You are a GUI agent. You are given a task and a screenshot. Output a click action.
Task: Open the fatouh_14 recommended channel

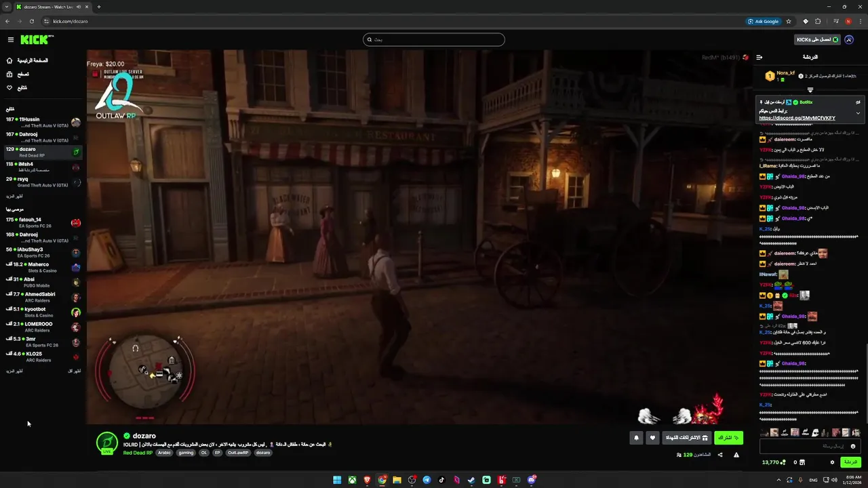[x=43, y=222]
